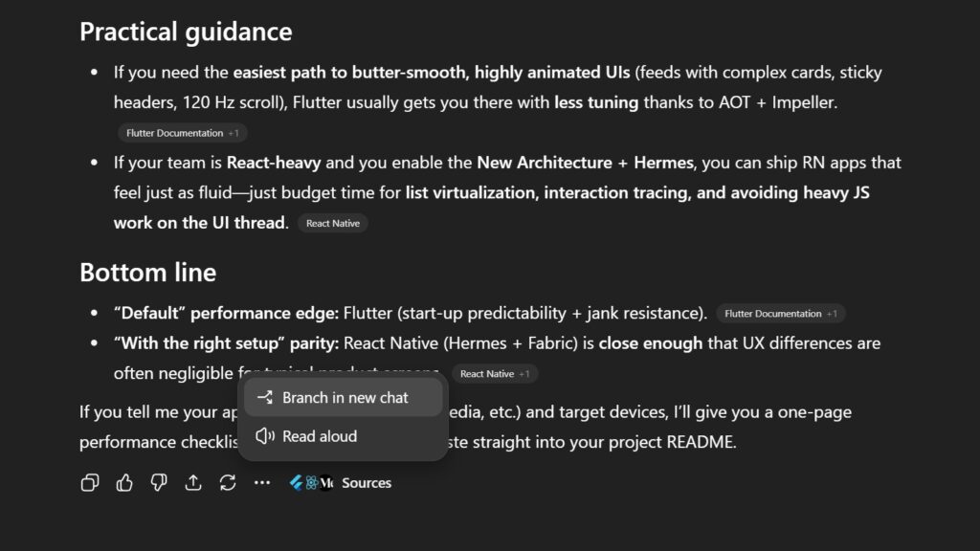Click the Medium logo source icon
980x551 pixels.
point(326,483)
